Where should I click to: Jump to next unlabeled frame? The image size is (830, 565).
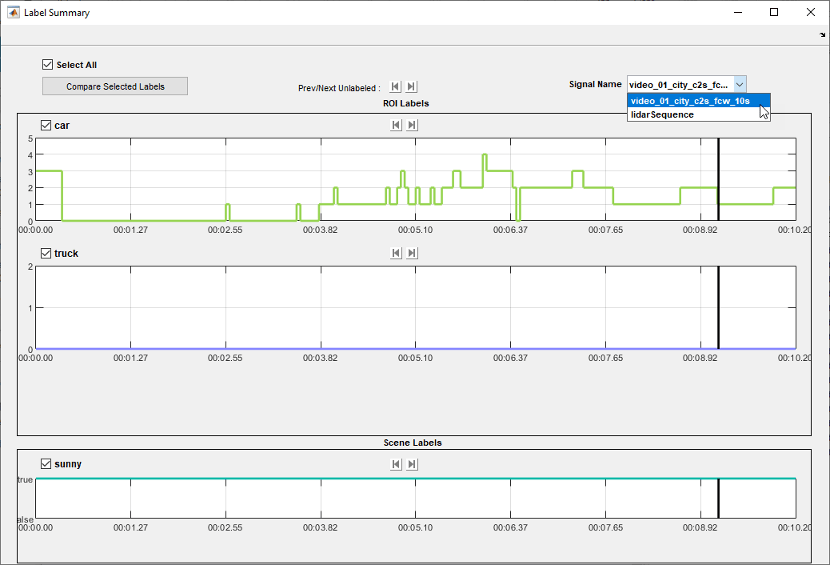point(411,86)
